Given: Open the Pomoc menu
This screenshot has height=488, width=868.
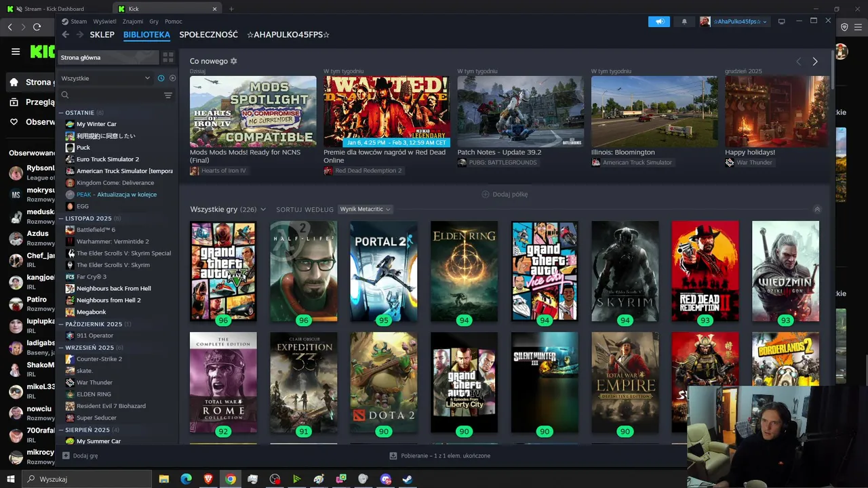Looking at the screenshot, I should (x=174, y=22).
